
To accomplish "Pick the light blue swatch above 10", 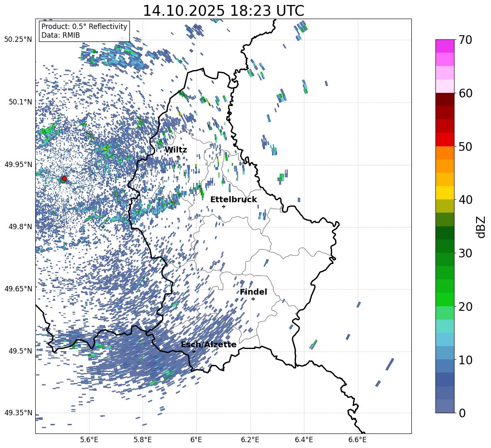I will (x=445, y=353).
